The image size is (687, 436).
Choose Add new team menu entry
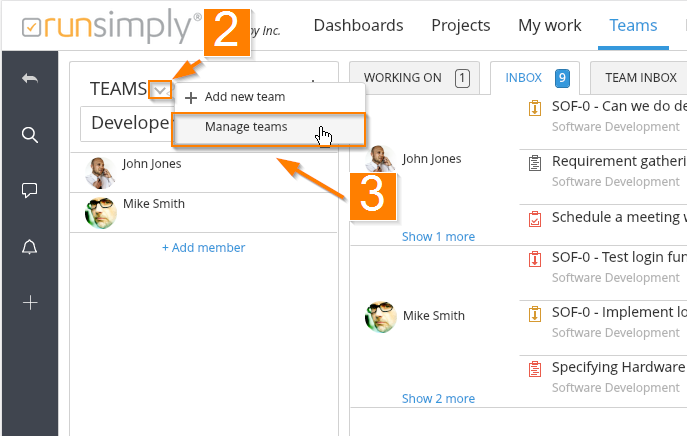[x=245, y=97]
